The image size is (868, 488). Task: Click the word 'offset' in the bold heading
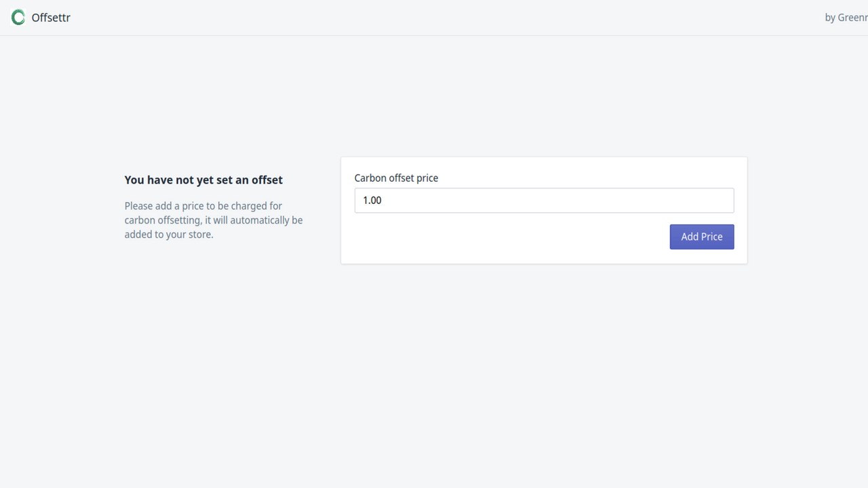[267, 180]
